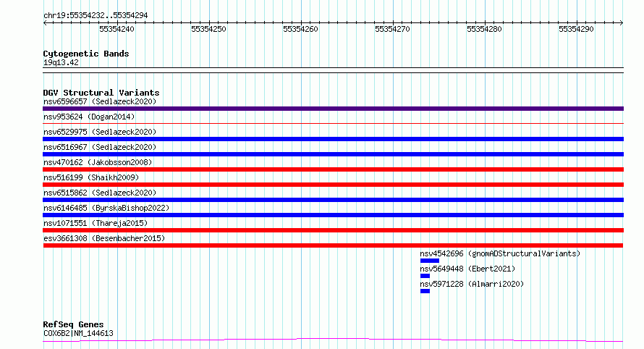This screenshot has height=349, width=644.
Task: Select the purple nsv6596657 variant bar
Action: pos(333,109)
